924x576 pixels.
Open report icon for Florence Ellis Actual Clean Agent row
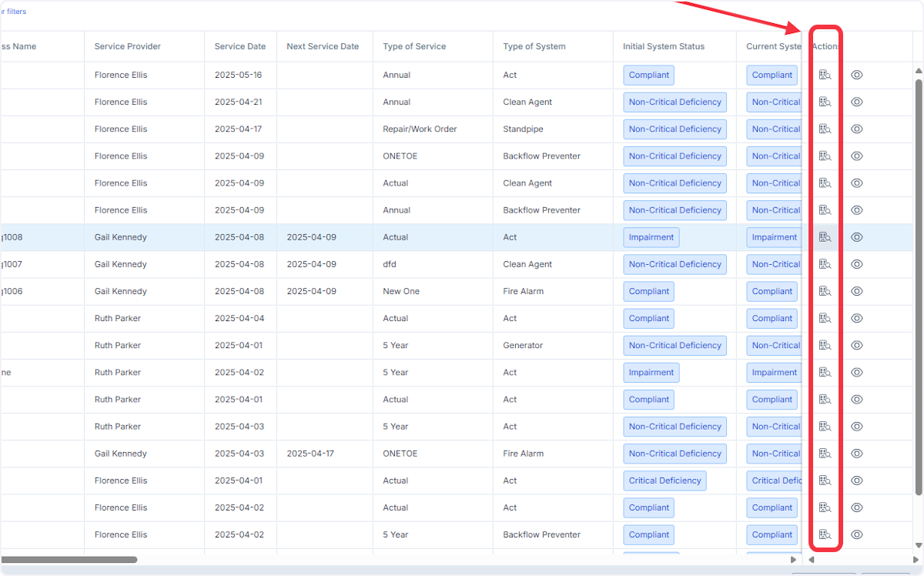pos(825,183)
